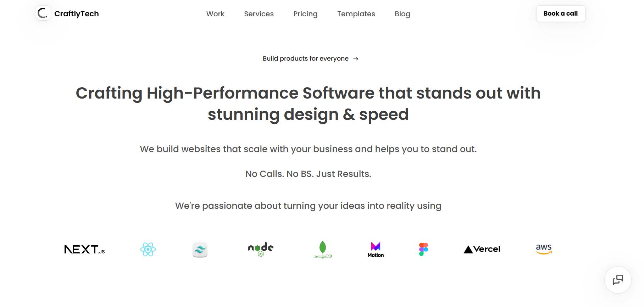
Task: Open the Work menu item
Action: 215,14
